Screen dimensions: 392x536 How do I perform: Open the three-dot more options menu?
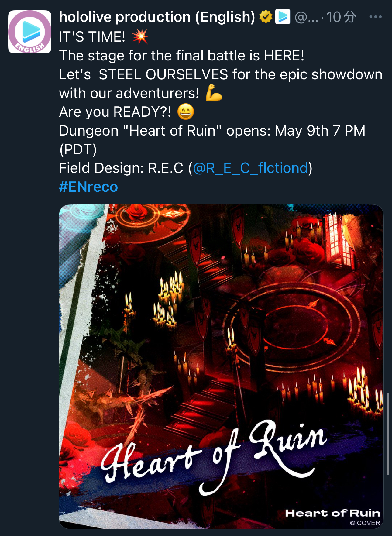(376, 17)
